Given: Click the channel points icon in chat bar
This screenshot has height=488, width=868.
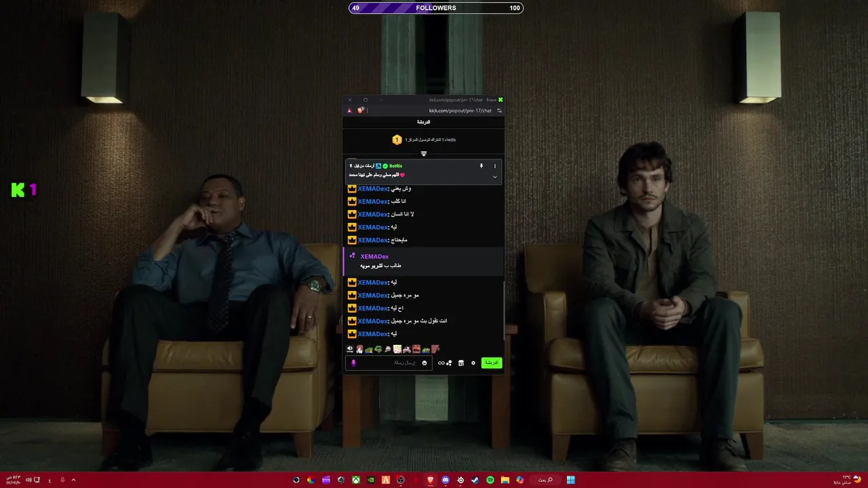Looking at the screenshot, I should coord(449,363).
